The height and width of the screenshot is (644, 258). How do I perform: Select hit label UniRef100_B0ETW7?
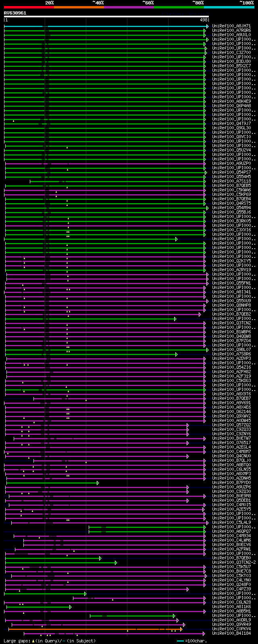(x=231, y=438)
